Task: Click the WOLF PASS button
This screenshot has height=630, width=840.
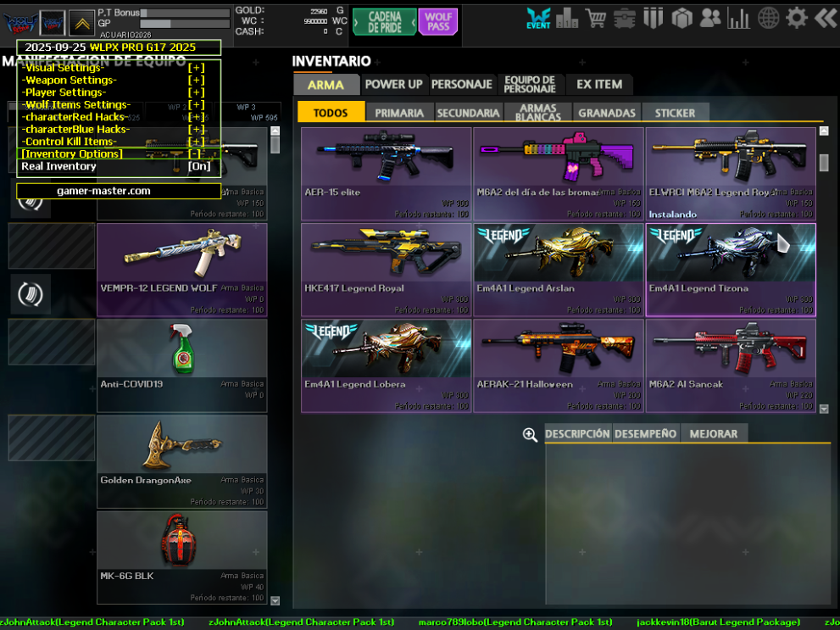Action: [x=438, y=22]
